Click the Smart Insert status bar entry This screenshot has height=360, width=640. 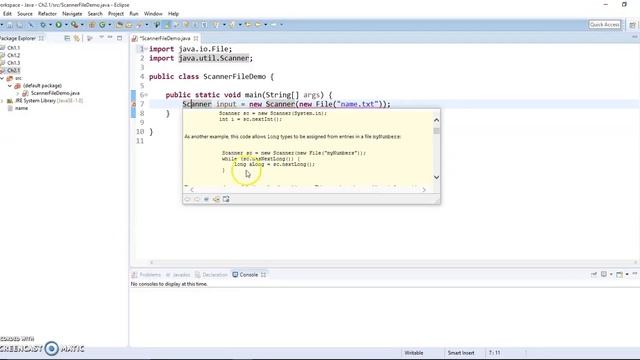[461, 353]
